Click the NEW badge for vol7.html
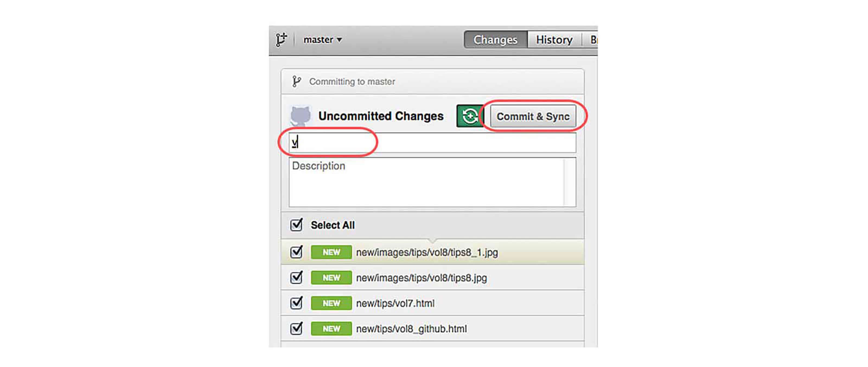This screenshot has height=367, width=868. (x=331, y=303)
